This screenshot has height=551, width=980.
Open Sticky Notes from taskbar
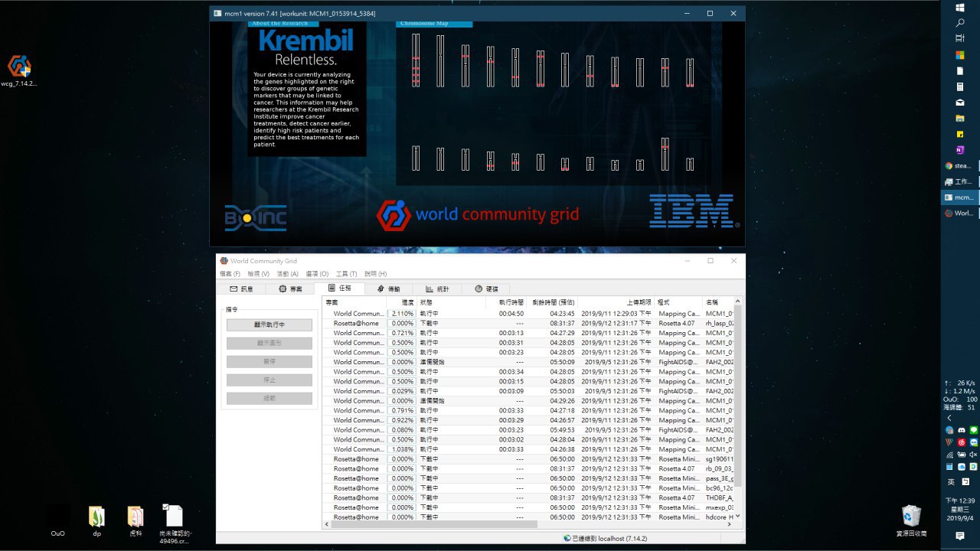[960, 134]
